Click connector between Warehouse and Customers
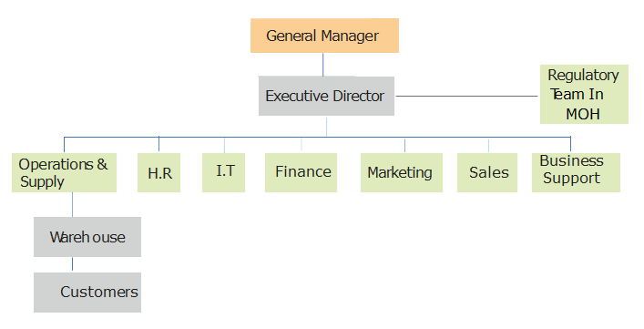The width and height of the screenshot is (644, 329). point(73,264)
